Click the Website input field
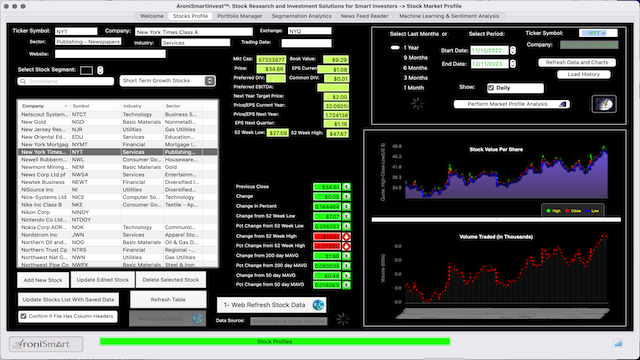Viewport: 640px width, 360px height. click(x=110, y=54)
